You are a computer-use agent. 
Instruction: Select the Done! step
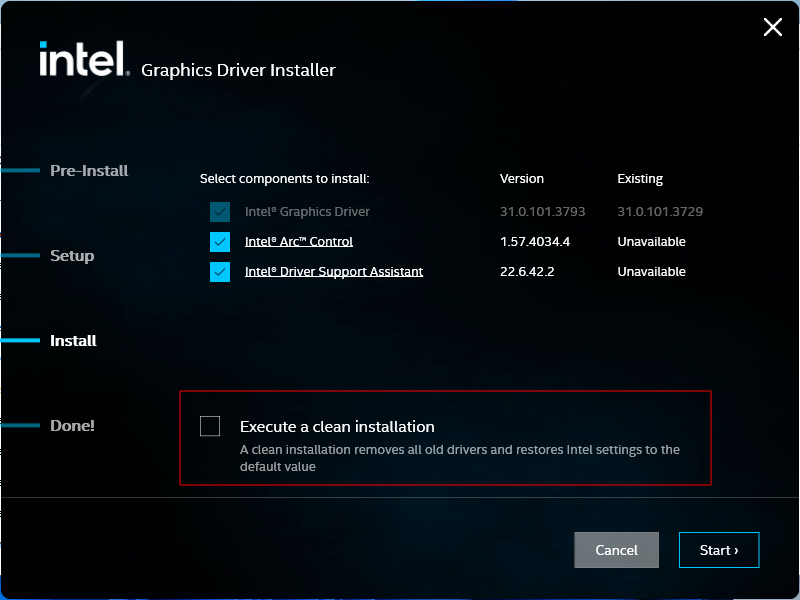72,425
